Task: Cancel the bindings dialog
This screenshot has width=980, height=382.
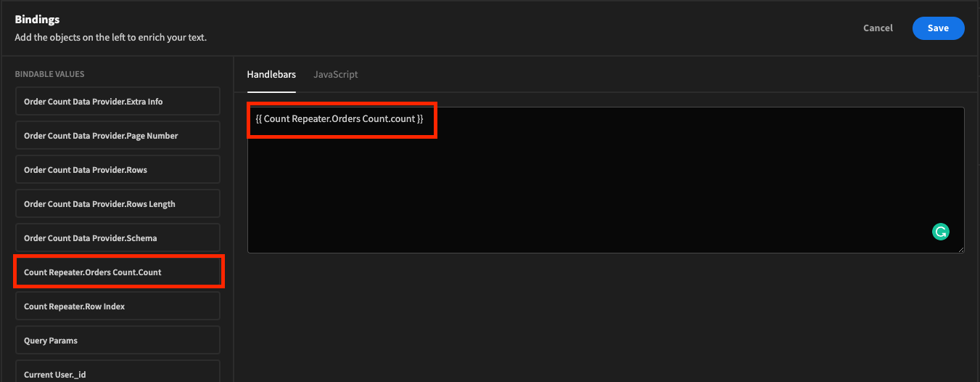Action: point(878,28)
